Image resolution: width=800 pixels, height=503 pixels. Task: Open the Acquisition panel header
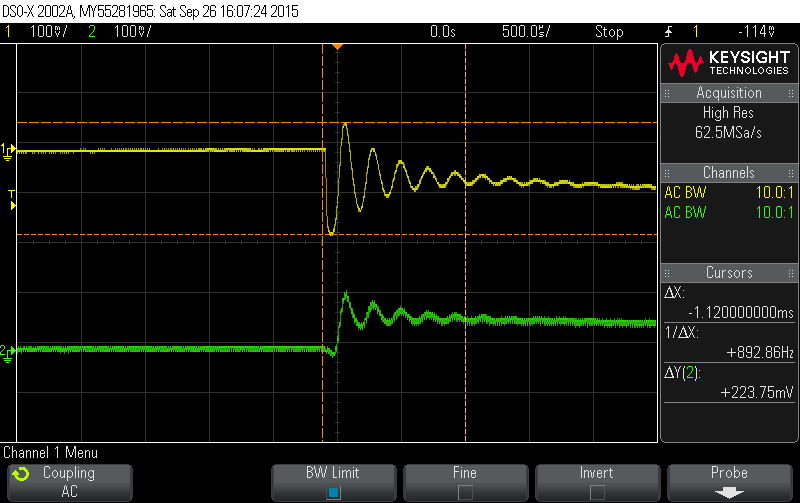(x=729, y=93)
